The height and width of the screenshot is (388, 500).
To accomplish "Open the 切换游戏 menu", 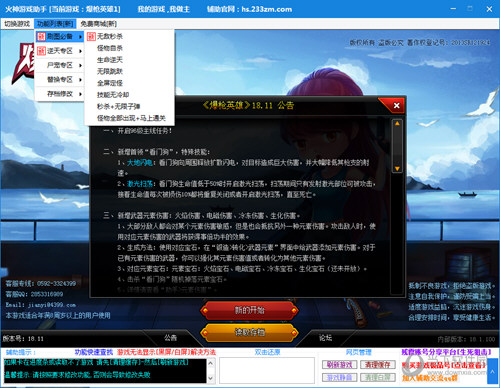I will pos(17,24).
